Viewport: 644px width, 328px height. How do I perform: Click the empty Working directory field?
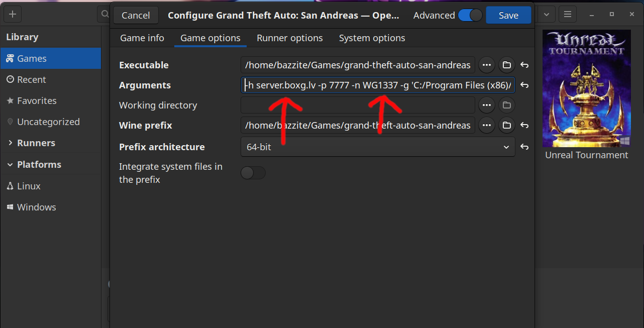[x=358, y=105]
